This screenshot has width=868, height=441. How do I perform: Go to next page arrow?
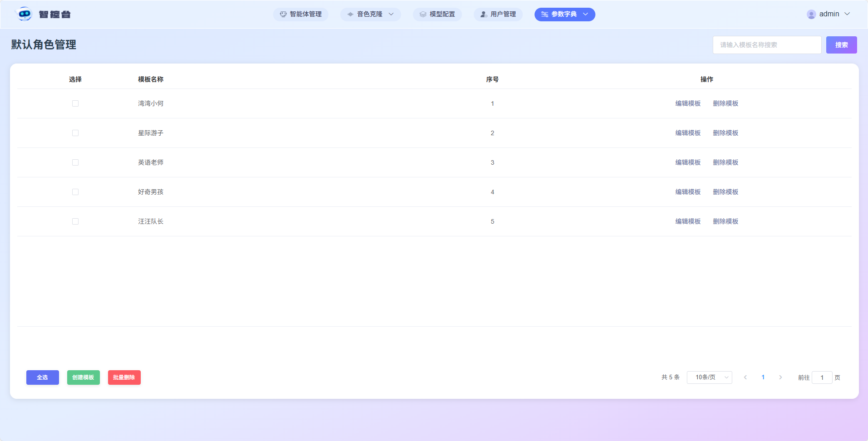point(780,377)
